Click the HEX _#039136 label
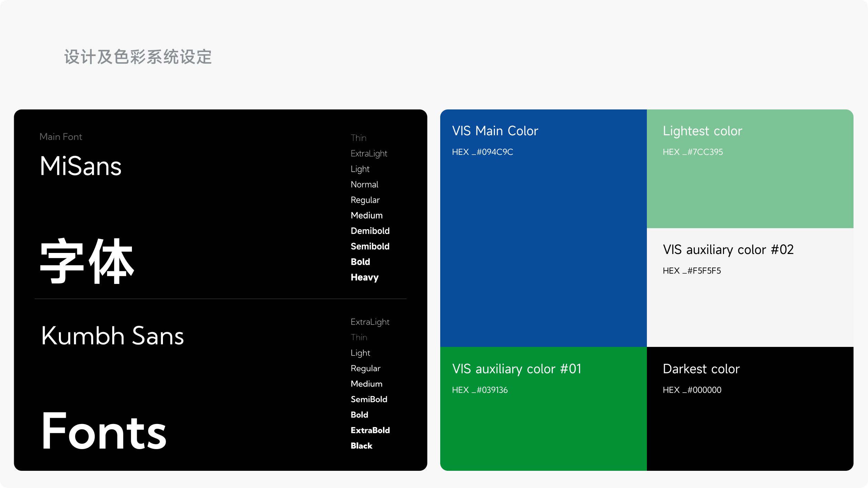 pos(479,390)
